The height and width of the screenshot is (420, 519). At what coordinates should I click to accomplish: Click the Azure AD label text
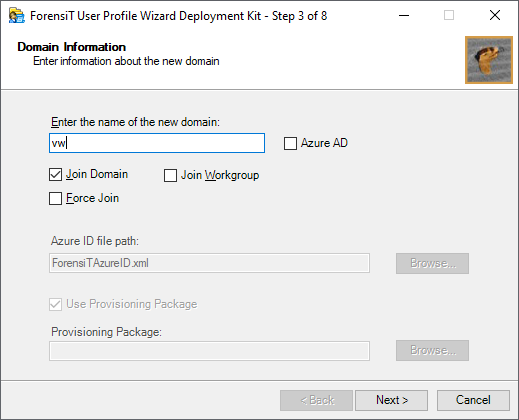324,143
